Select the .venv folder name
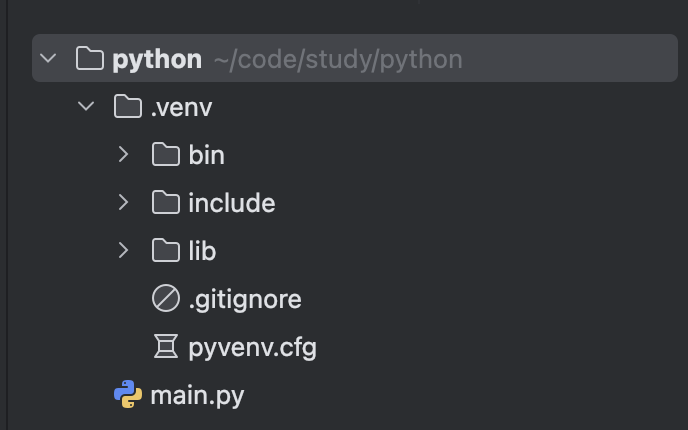 click(181, 107)
